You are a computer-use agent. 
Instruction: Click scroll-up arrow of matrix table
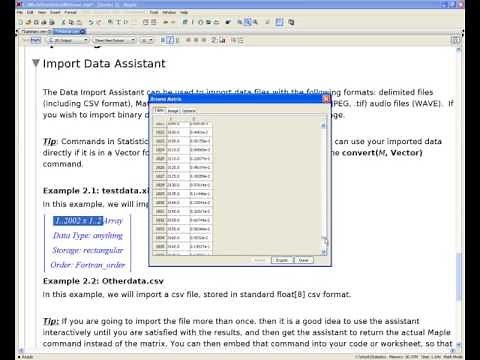pos(323,126)
